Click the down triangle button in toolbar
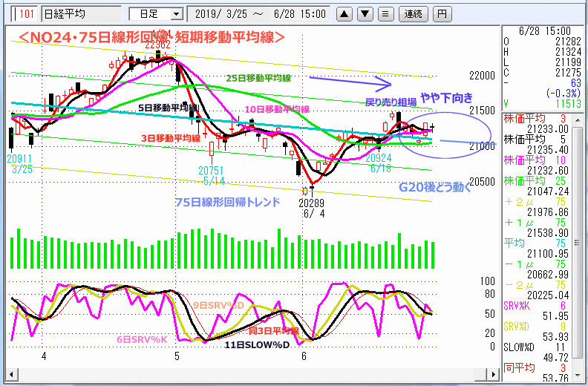Viewport: 588px width, 386px height. 365,13
